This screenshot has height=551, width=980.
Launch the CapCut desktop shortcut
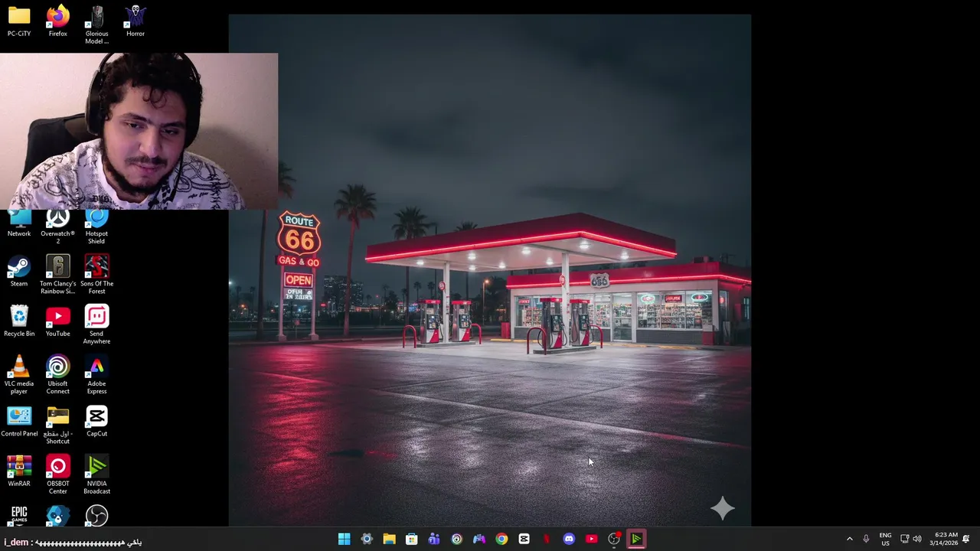coord(96,421)
